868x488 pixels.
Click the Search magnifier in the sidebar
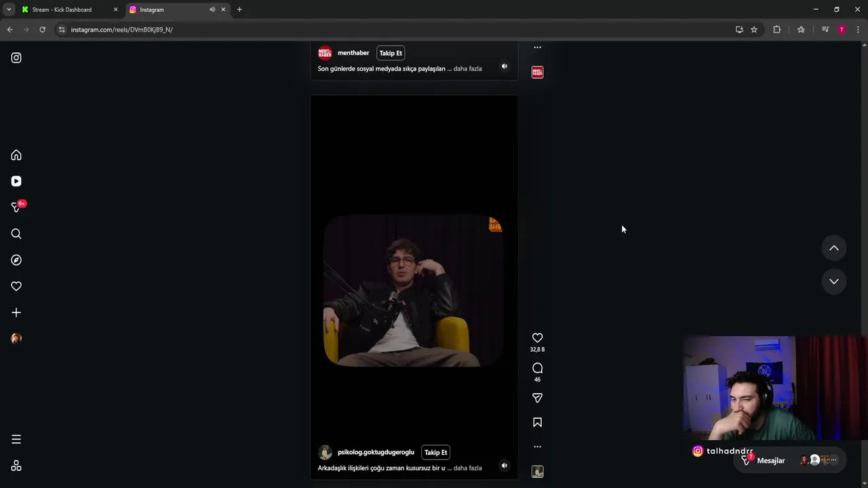16,234
